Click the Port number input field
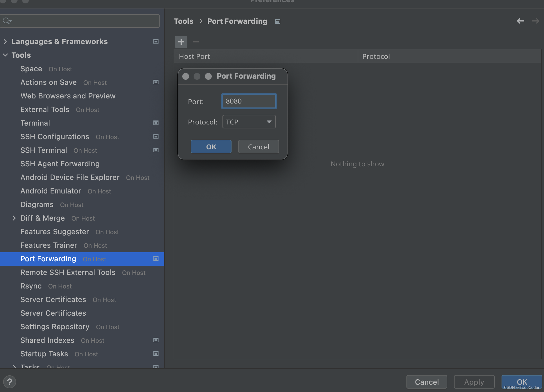This screenshot has height=392, width=544. click(249, 101)
